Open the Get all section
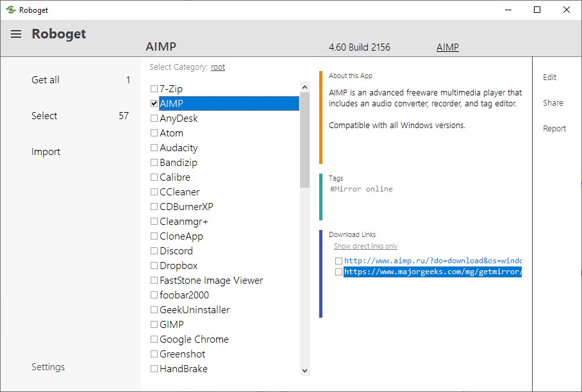Image resolution: width=582 pixels, height=392 pixels. [46, 80]
